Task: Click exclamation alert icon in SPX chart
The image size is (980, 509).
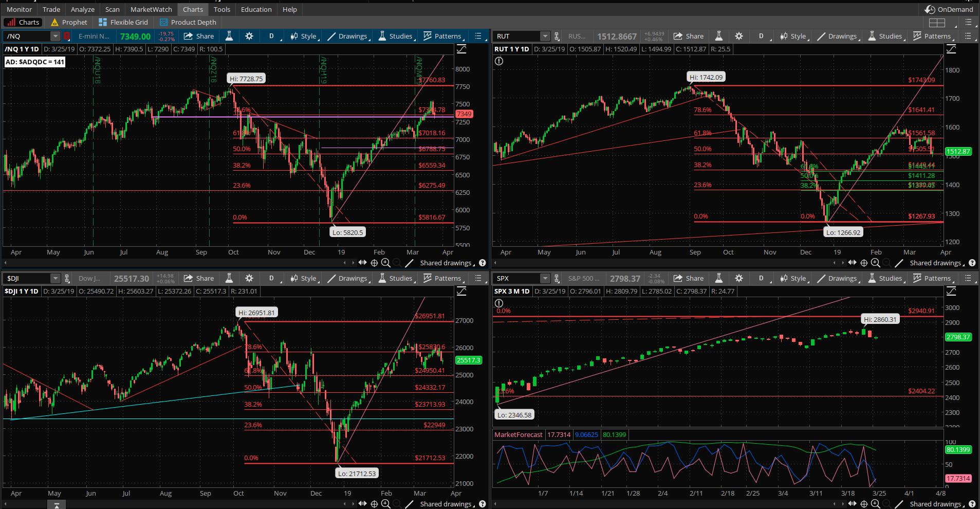Action: tap(498, 303)
